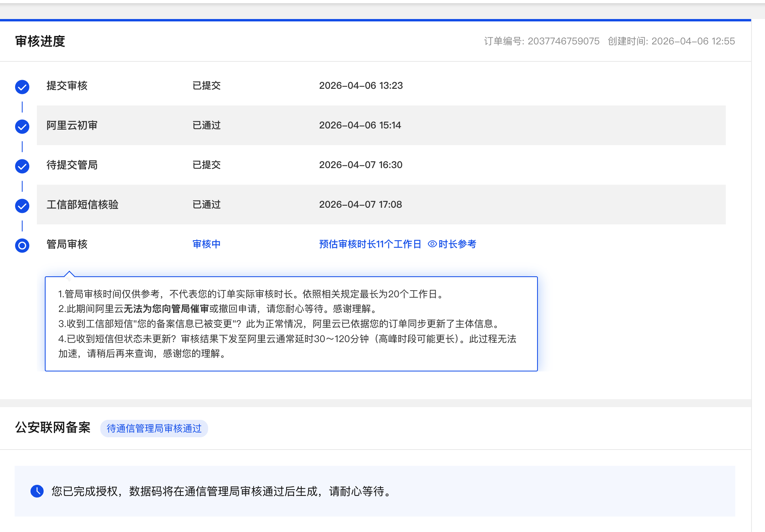Click the 待提交管局 step checkmark icon
The width and height of the screenshot is (765, 532).
pyautogui.click(x=22, y=166)
